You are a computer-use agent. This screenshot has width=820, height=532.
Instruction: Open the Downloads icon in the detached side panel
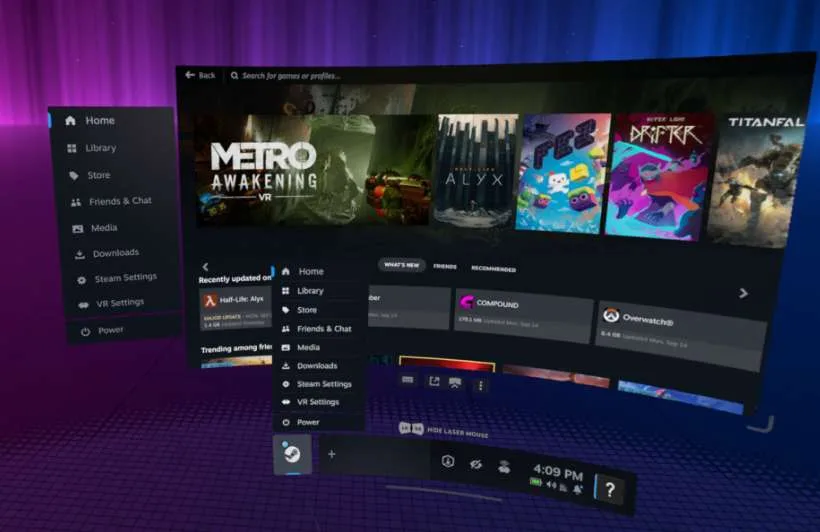coord(79,255)
